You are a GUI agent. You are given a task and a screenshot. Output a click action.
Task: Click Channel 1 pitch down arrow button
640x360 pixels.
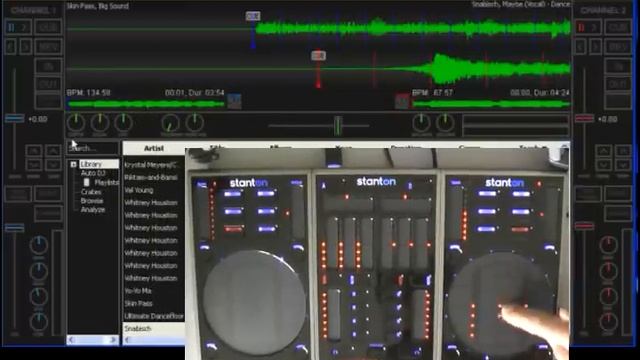point(53,164)
